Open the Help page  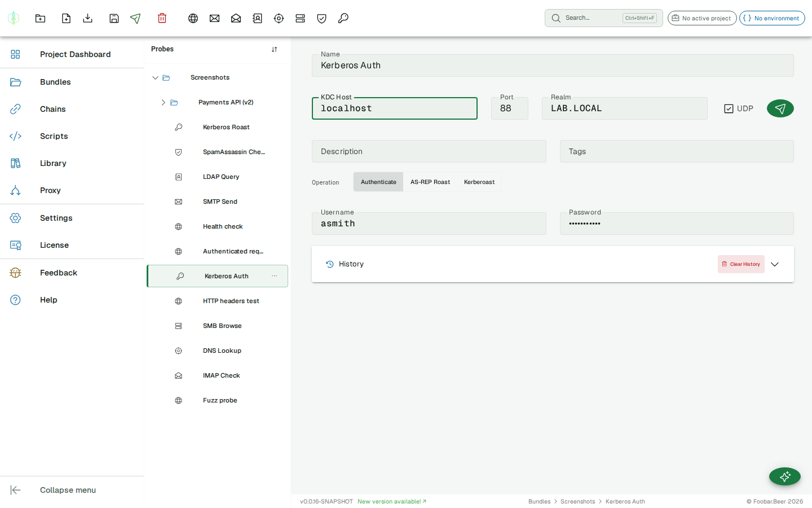tap(72, 300)
